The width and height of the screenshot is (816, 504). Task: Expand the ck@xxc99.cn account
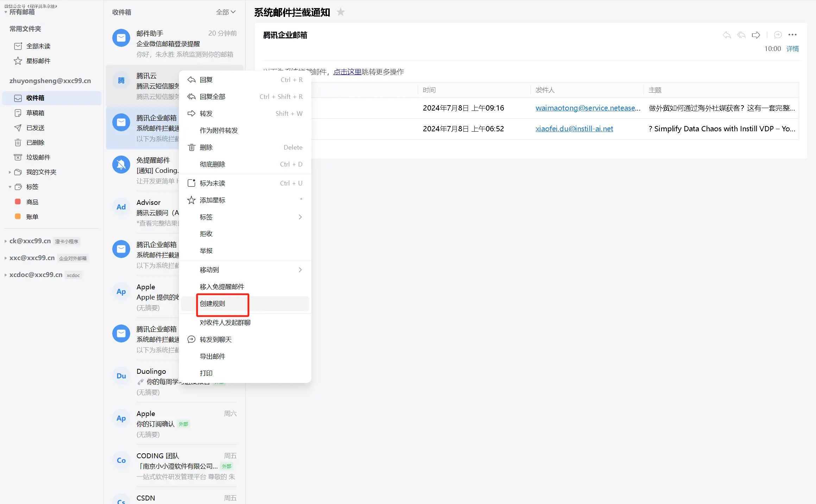[6, 241]
